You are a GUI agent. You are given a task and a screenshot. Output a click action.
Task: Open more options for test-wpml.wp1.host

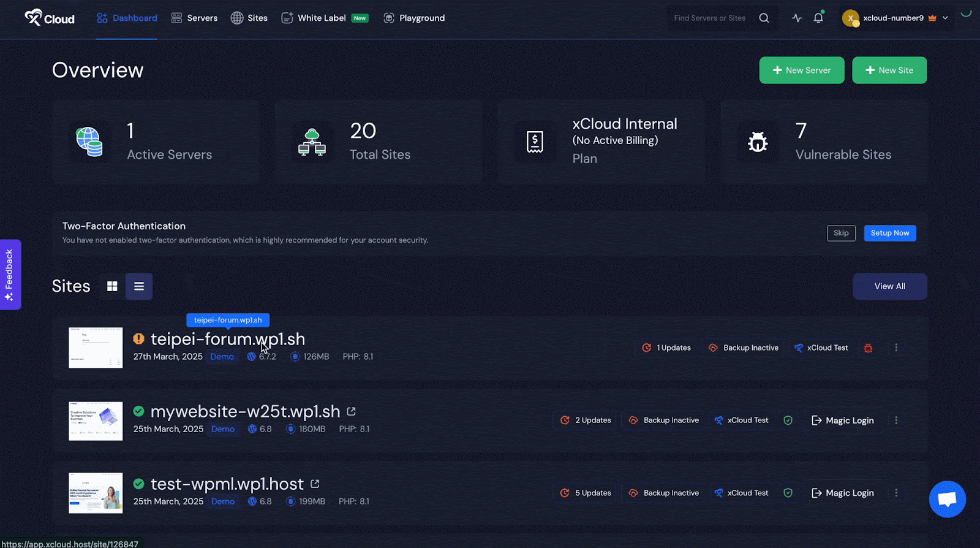point(896,493)
